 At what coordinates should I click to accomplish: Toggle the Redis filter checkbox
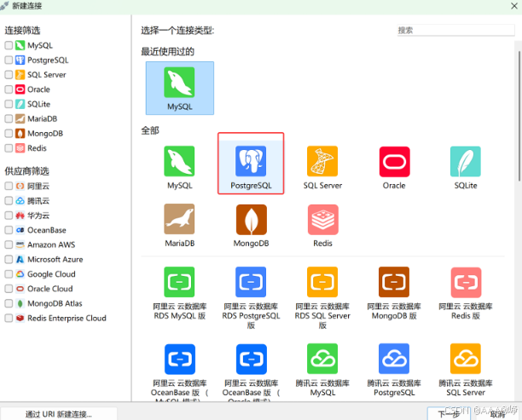tap(9, 148)
